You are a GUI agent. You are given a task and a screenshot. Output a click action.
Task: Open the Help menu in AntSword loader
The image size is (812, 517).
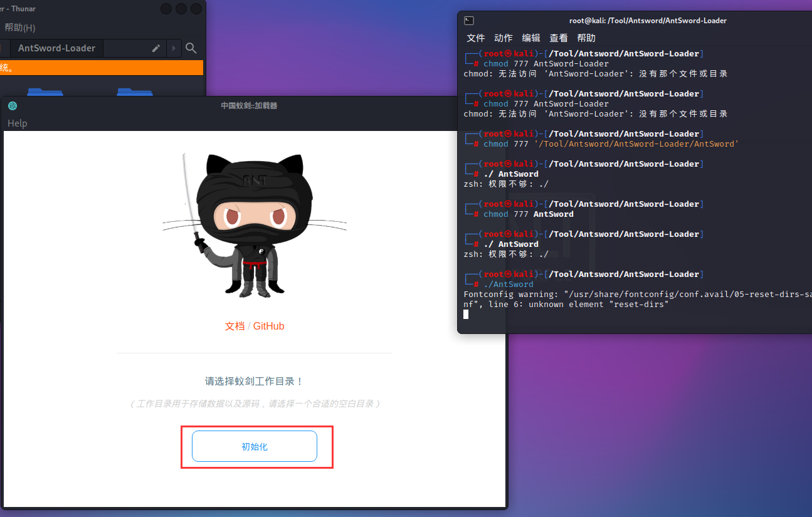(17, 123)
